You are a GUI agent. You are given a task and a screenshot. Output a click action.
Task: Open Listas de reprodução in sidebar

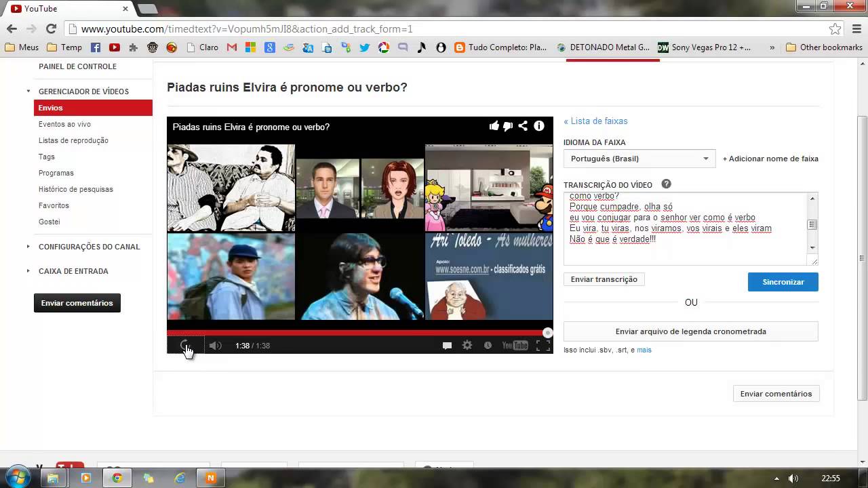pyautogui.click(x=73, y=140)
